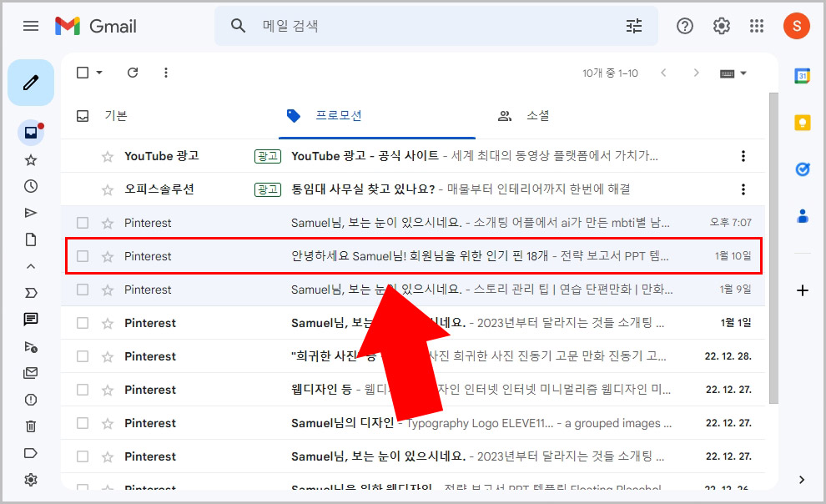The width and height of the screenshot is (826, 504).
Task: Open ad options for 오피스솔루션
Action: (x=743, y=189)
